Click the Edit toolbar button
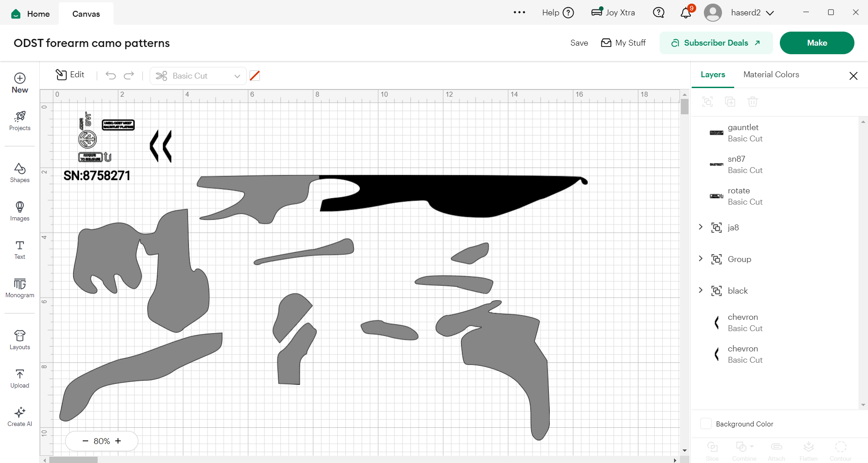Image resolution: width=868 pixels, height=463 pixels. click(70, 75)
